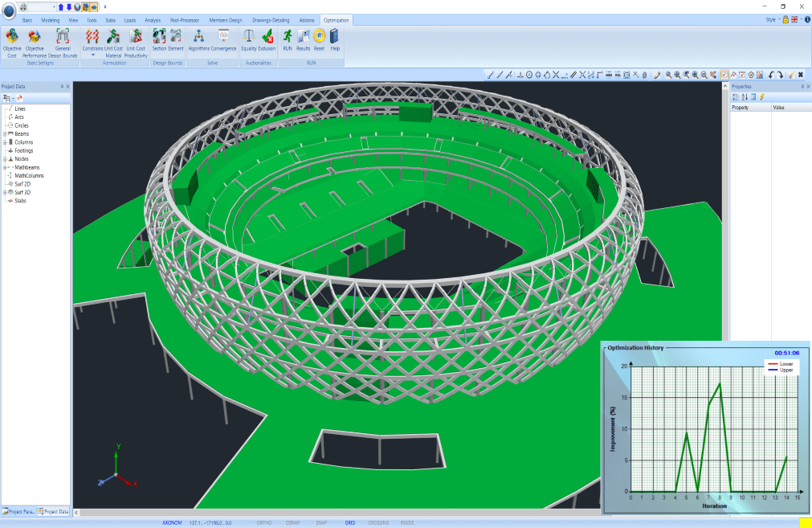Toggle INSIDE selection in status bar

click(x=407, y=523)
